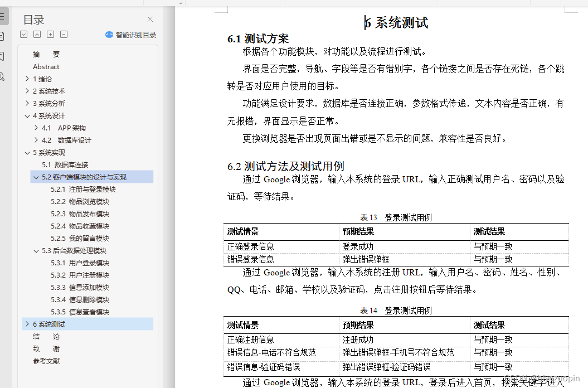Screen dimensions: 588x388
Task: Select '5.3 后台数据处理模块' entry
Action: [x=74, y=251]
